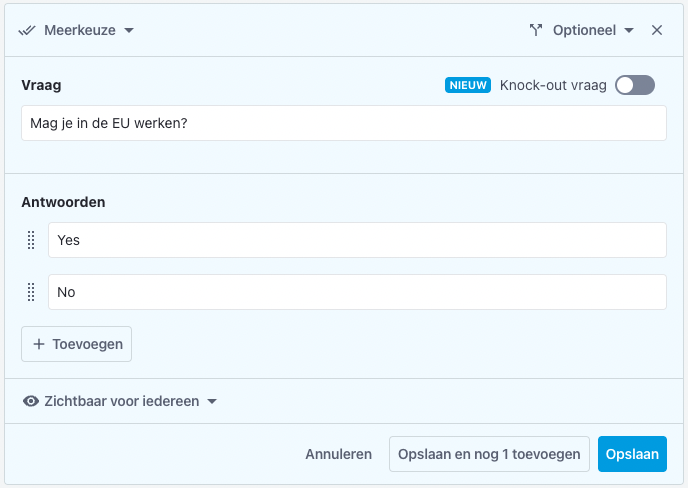
Task: Click into the Yes answer field
Action: (x=357, y=240)
